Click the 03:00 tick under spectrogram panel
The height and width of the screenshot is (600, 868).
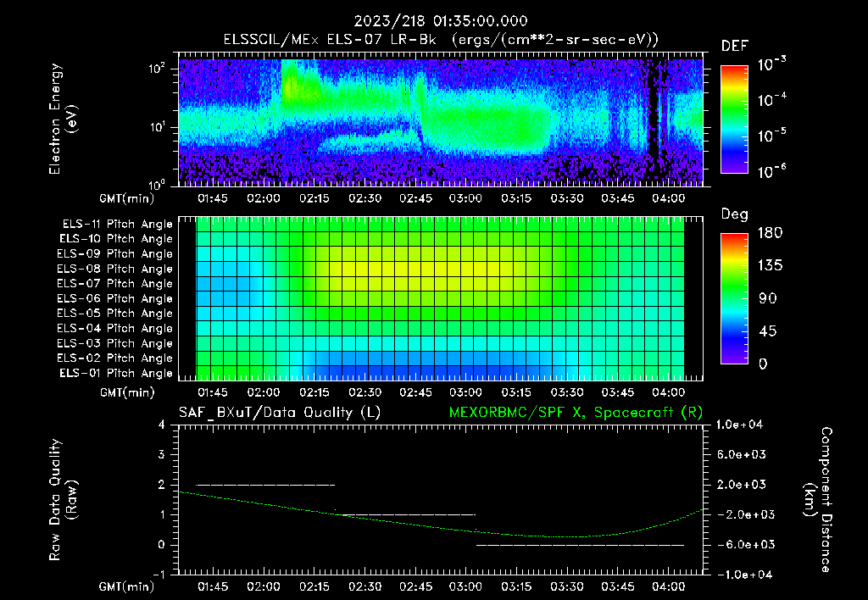pos(465,198)
